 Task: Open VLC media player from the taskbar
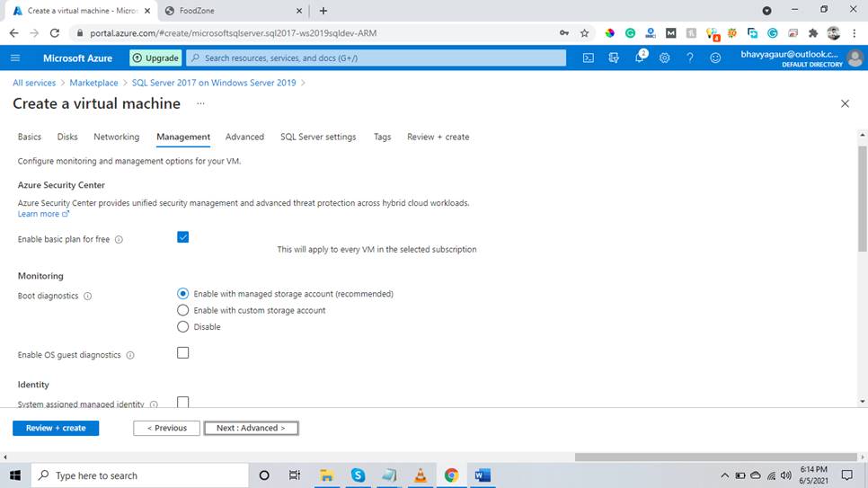pos(421,475)
